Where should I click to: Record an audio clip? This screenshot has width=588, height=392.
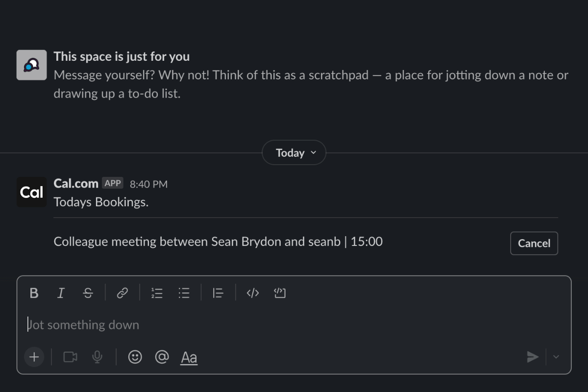coord(98,357)
